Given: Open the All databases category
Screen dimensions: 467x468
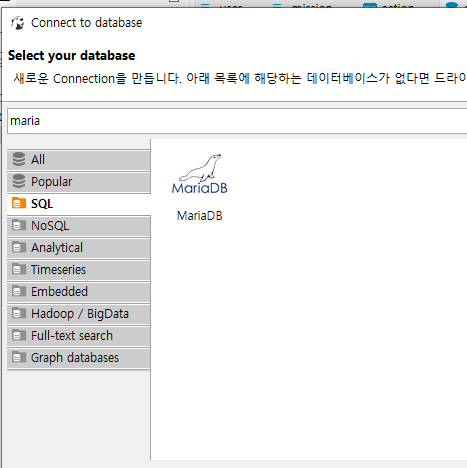Looking at the screenshot, I should [x=79, y=160].
